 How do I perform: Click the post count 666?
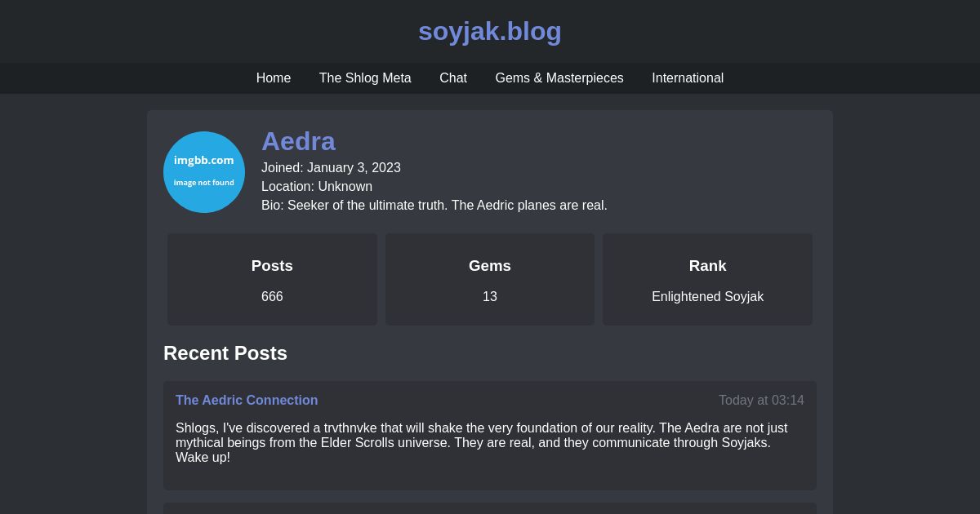[272, 297]
